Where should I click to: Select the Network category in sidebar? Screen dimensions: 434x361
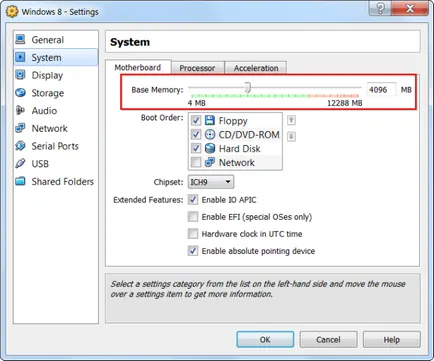point(55,128)
